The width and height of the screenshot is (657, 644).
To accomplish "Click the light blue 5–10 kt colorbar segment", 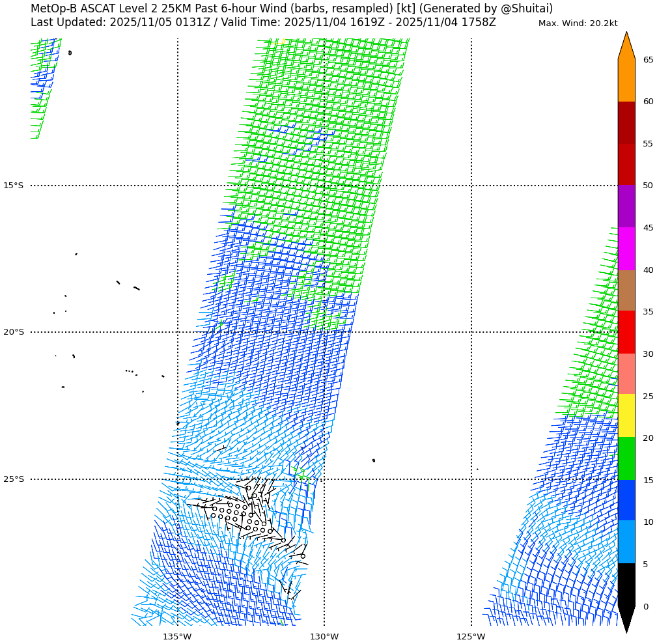I will click(x=626, y=542).
